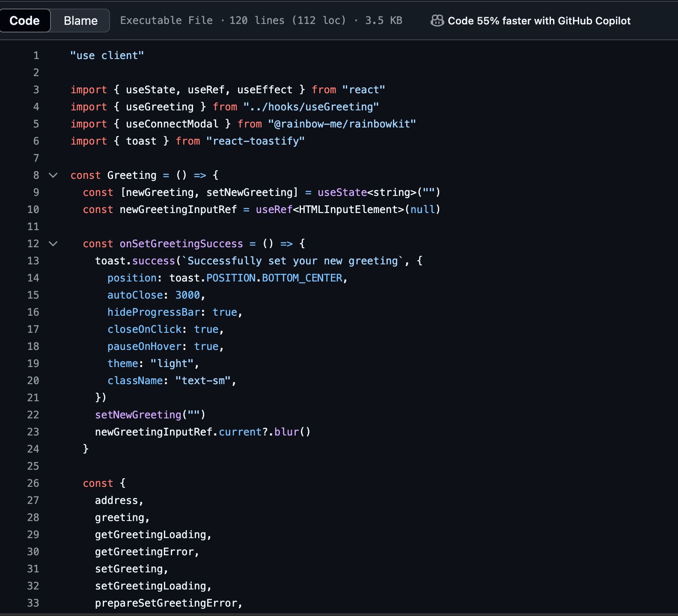Open Code 55% faster with GitHub Copilot link
Viewport: 678px width, 616px height.
tap(539, 21)
